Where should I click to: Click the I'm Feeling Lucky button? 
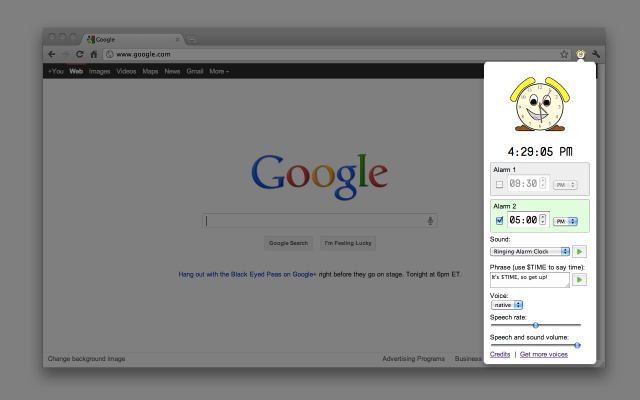click(348, 243)
